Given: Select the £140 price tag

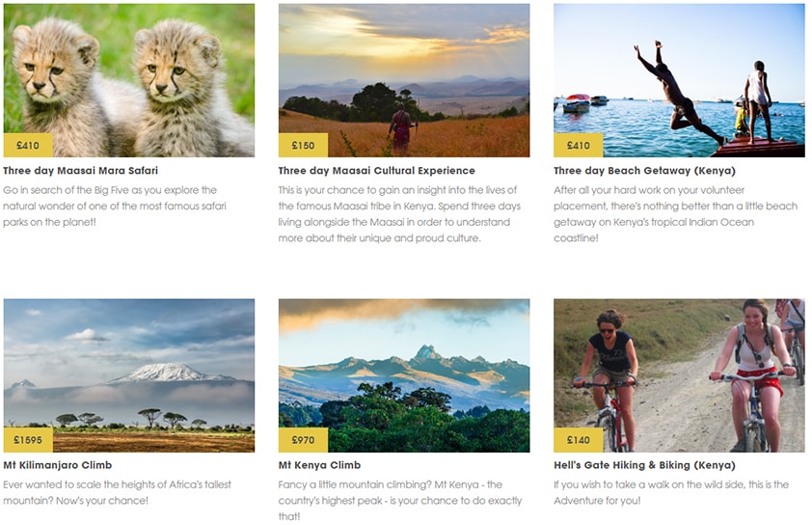Looking at the screenshot, I should (x=579, y=440).
